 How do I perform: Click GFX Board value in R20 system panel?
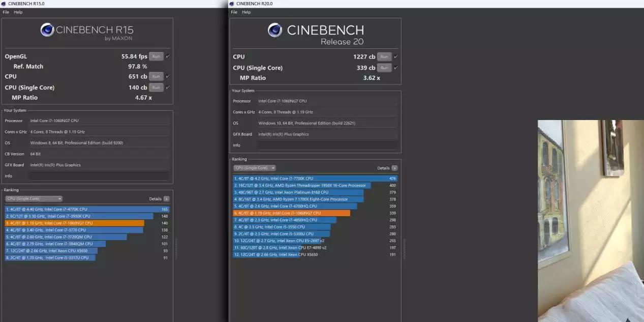[327, 134]
